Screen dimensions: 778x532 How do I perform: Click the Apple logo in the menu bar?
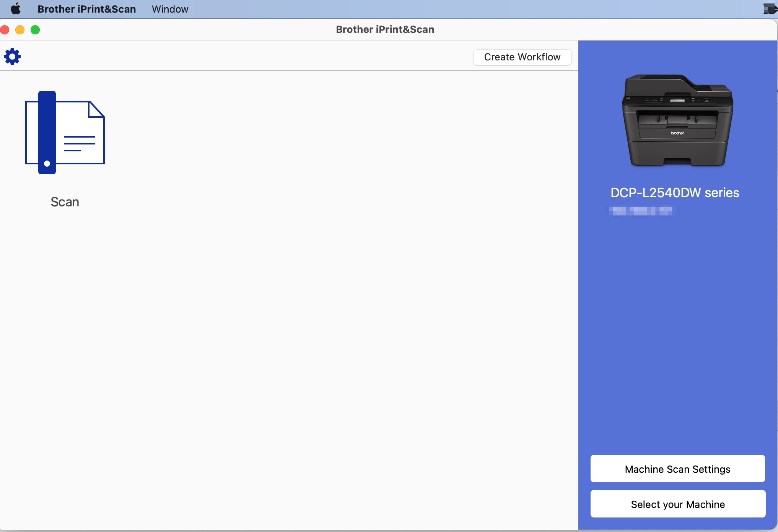click(x=15, y=9)
